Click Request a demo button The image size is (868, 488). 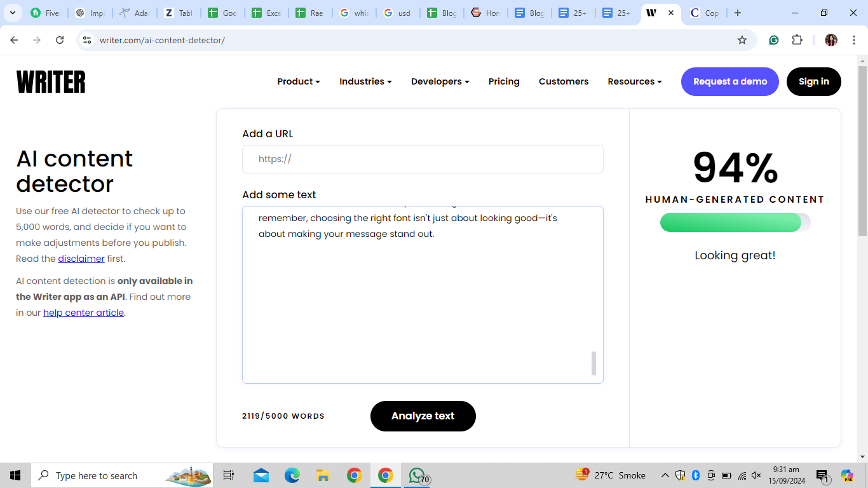(730, 81)
